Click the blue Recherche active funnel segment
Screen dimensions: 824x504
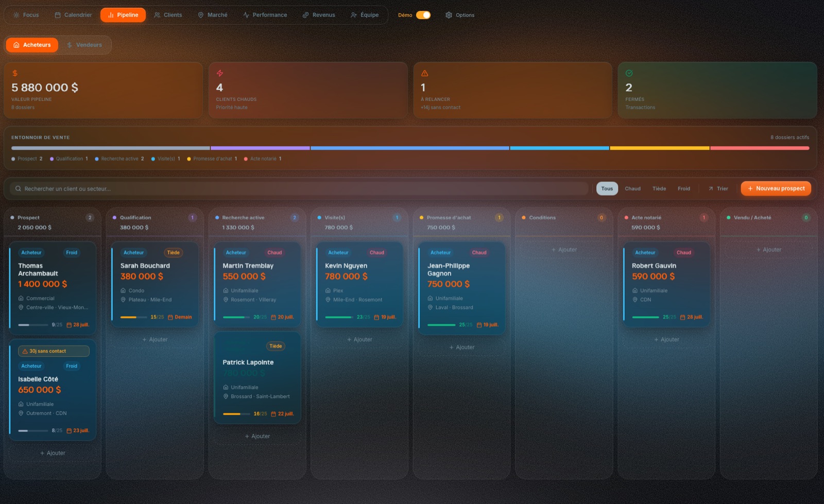pyautogui.click(x=410, y=148)
